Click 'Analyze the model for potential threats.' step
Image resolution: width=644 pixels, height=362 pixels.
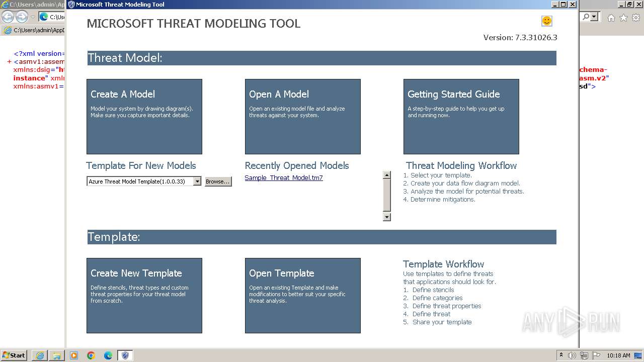tap(464, 192)
